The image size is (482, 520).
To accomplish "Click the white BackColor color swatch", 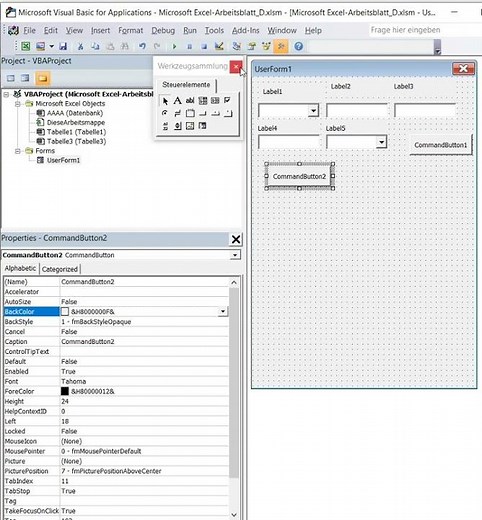I will [x=65, y=312].
